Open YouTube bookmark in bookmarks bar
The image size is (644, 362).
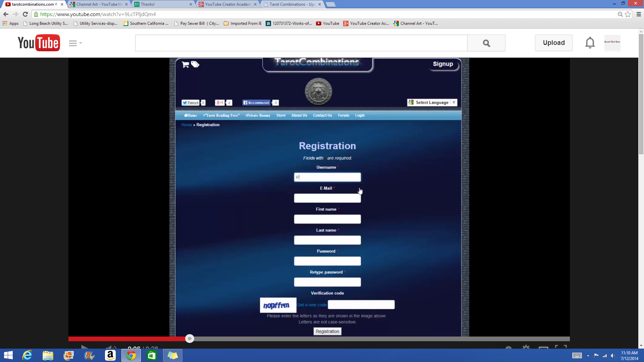click(x=327, y=23)
